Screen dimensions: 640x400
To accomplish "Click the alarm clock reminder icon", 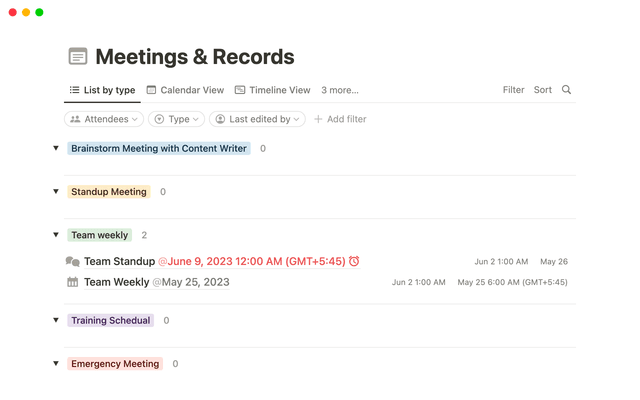I will [x=354, y=262].
